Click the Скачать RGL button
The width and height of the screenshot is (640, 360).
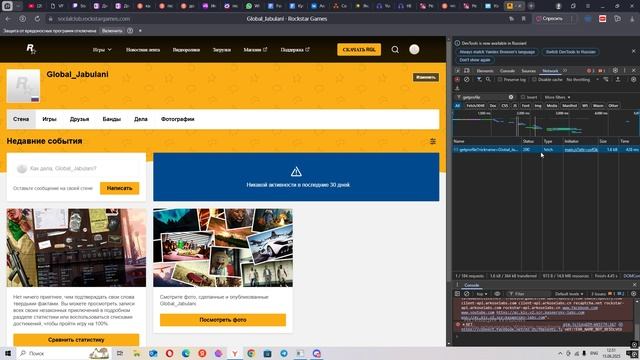(359, 49)
